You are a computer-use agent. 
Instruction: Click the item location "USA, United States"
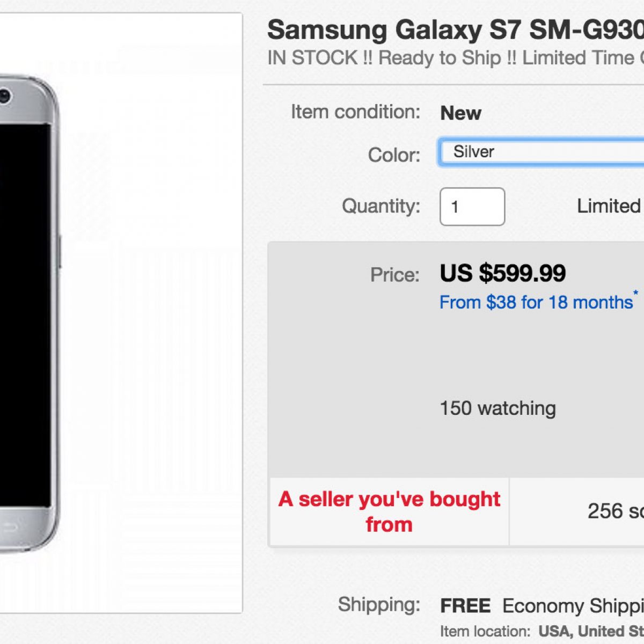[x=590, y=632]
